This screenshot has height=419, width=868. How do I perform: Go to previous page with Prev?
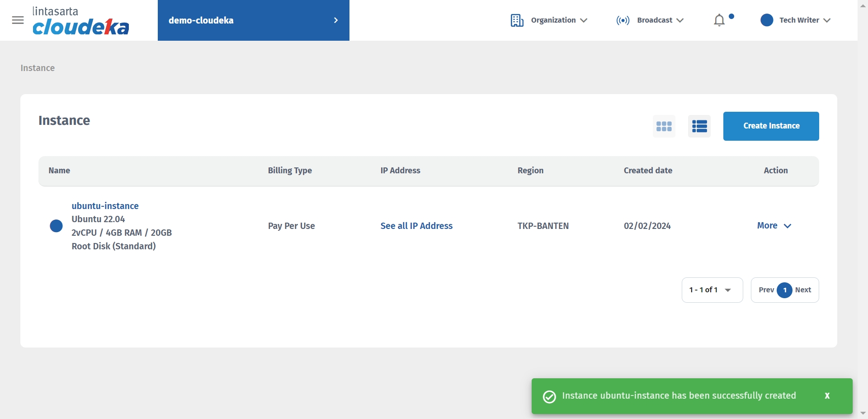(766, 290)
